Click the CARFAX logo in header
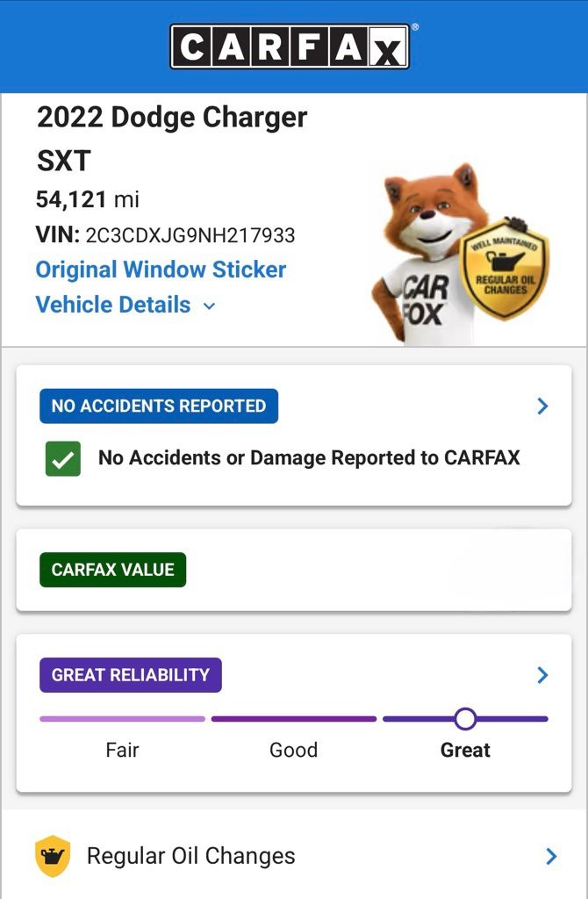 (290, 47)
